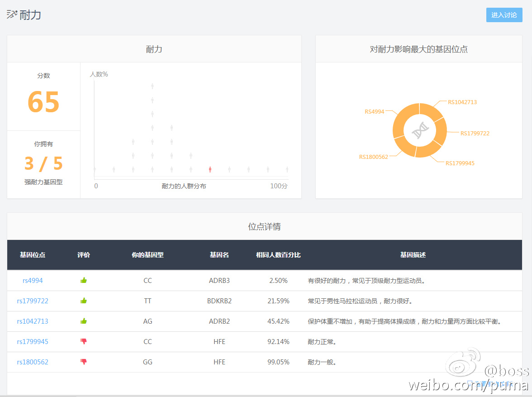Click the GG genotype cell
532x397 pixels.
point(147,362)
